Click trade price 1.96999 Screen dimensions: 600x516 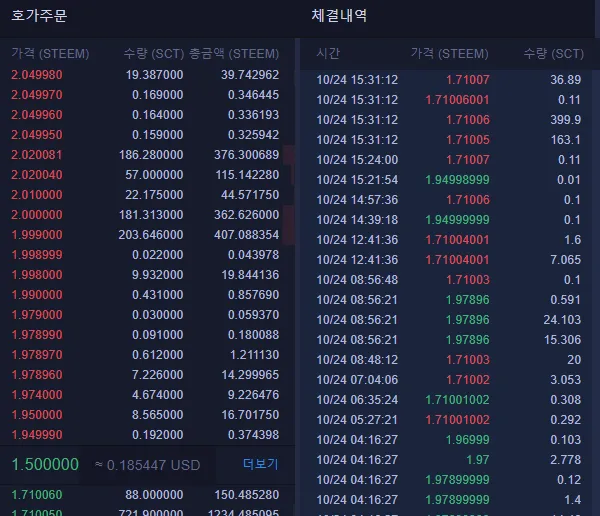(x=468, y=439)
